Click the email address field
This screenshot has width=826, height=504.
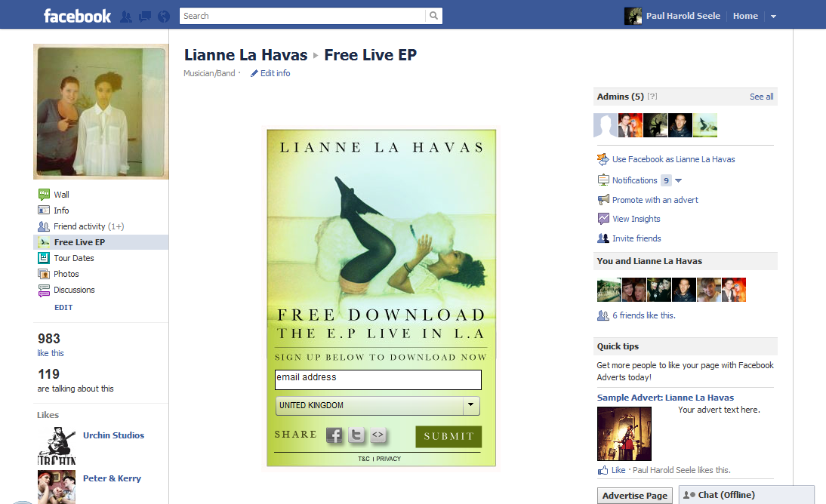coord(378,380)
